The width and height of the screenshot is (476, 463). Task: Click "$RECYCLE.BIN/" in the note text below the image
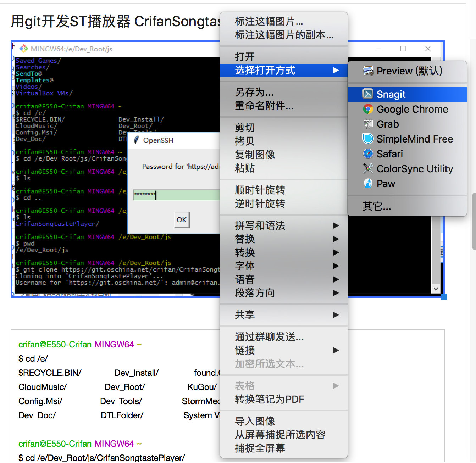click(x=50, y=373)
